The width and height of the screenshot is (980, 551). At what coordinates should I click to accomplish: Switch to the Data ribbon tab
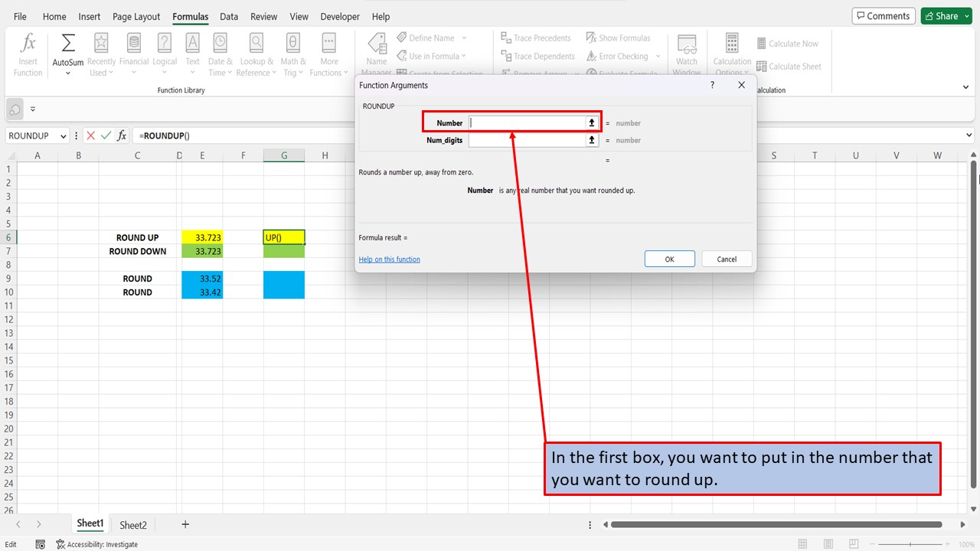[x=228, y=16]
